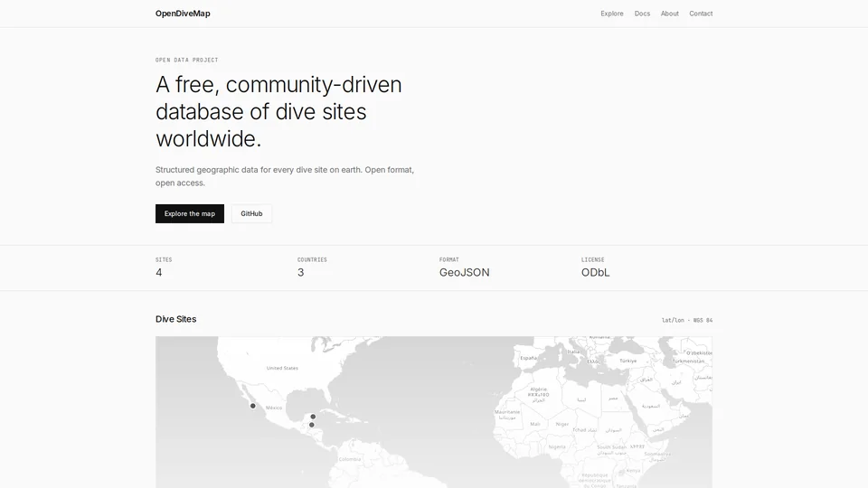This screenshot has height=488, width=868.
Task: Click the OpenDiveMap site logo
Action: (x=183, y=14)
